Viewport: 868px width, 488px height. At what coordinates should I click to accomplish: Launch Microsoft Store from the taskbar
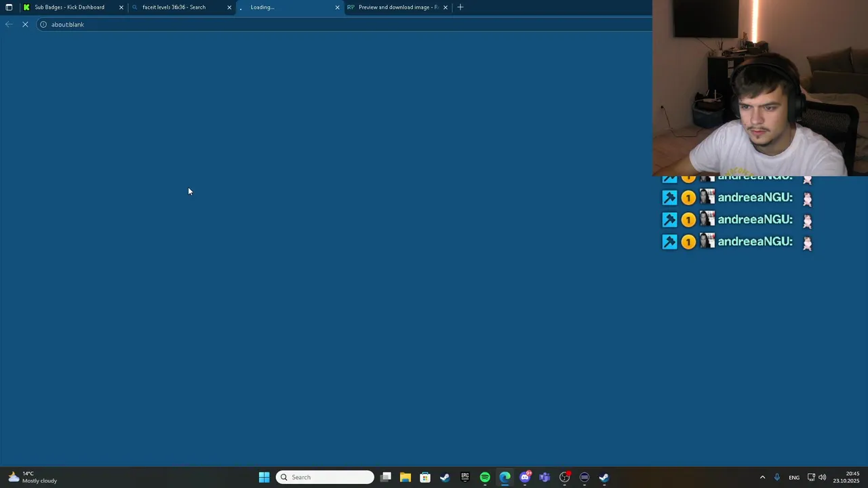[425, 477]
